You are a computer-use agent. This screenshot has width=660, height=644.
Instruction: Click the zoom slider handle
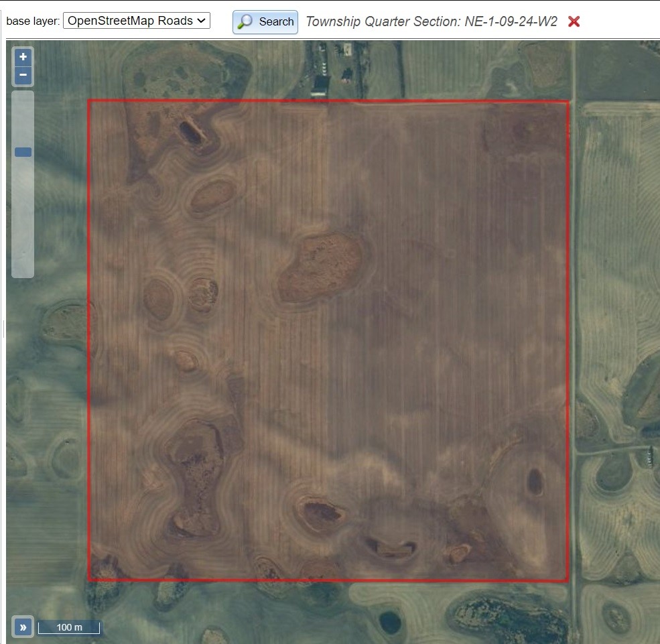pyautogui.click(x=23, y=152)
